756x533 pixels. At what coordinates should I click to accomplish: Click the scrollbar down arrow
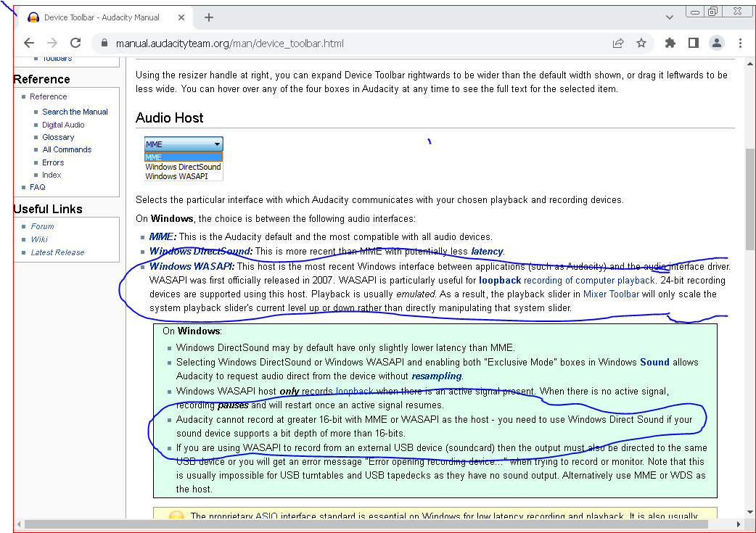[749, 512]
